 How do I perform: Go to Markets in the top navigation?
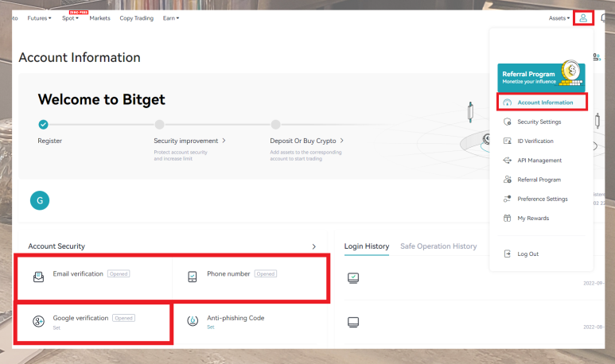click(x=99, y=18)
